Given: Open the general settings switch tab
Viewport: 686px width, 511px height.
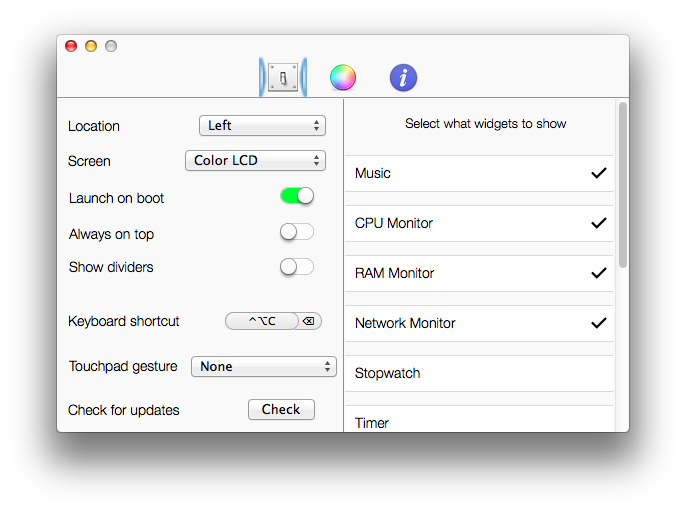Looking at the screenshot, I should pos(283,77).
